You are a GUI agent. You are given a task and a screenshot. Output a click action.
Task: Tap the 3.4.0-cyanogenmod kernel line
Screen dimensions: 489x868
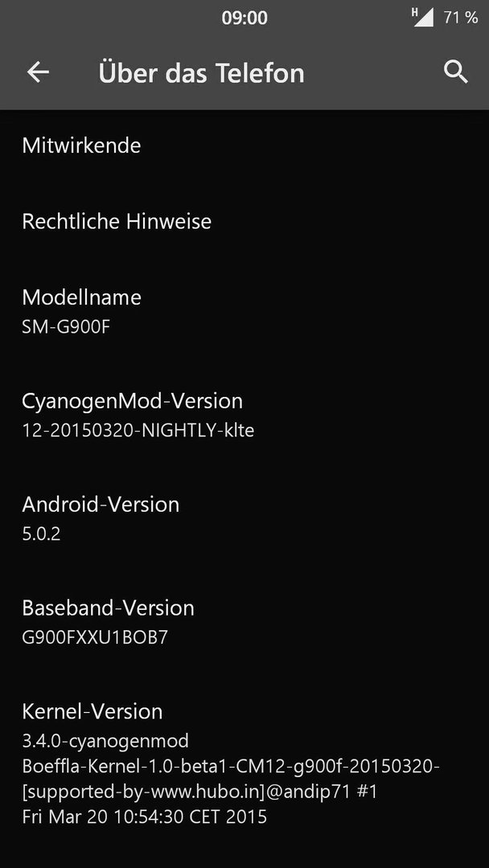coord(105,741)
